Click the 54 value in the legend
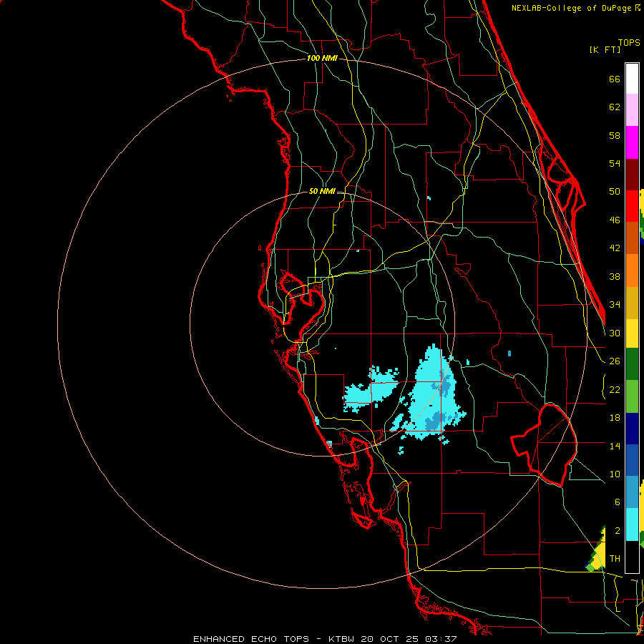 (x=615, y=163)
